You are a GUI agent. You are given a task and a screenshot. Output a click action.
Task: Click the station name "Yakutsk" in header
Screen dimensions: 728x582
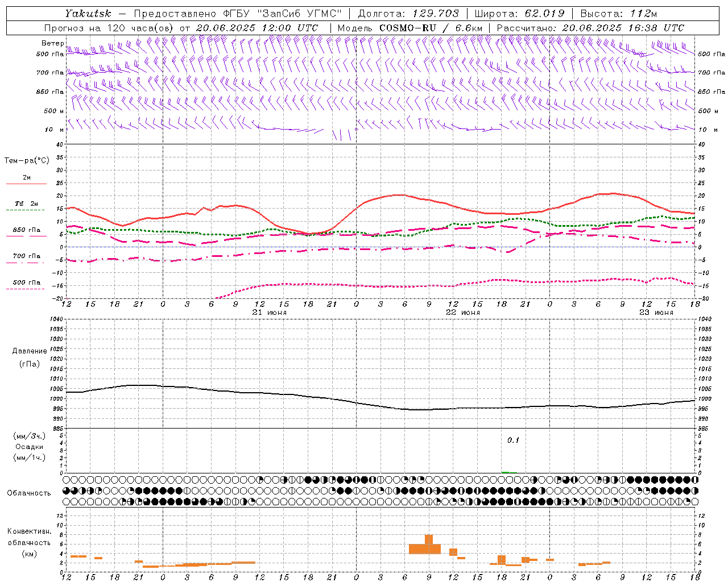coord(88,14)
